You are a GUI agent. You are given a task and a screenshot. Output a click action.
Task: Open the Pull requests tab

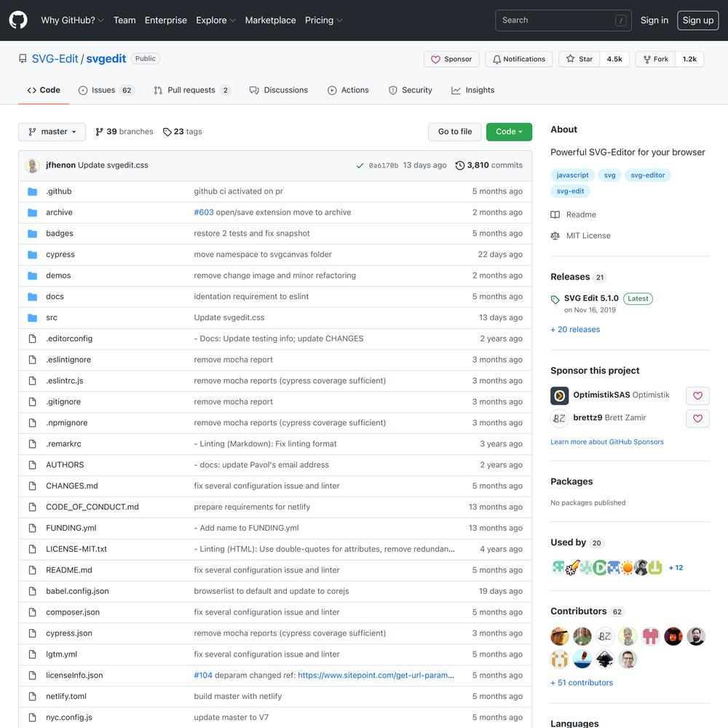(191, 90)
